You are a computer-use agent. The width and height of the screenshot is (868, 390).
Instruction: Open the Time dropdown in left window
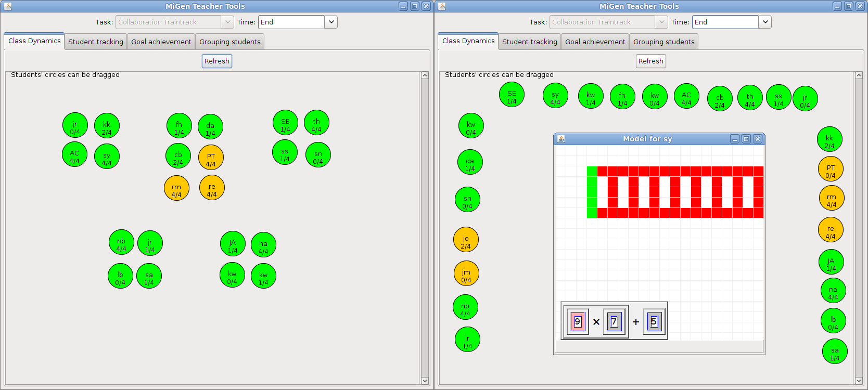click(331, 22)
